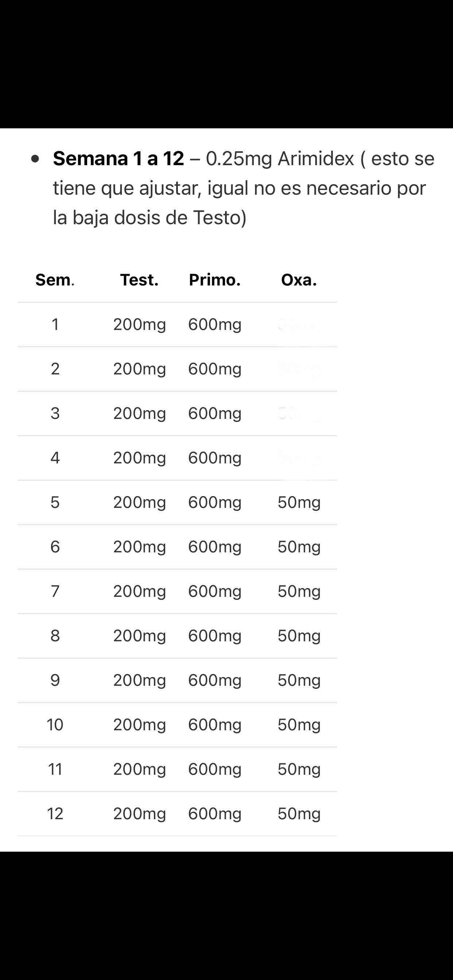Select the "Oxa." column header

coord(299,280)
